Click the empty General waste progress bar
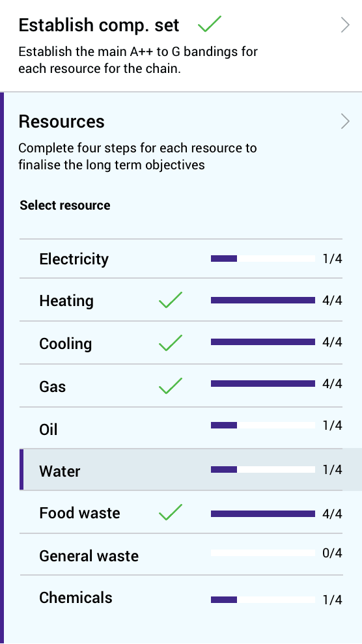 click(x=263, y=553)
